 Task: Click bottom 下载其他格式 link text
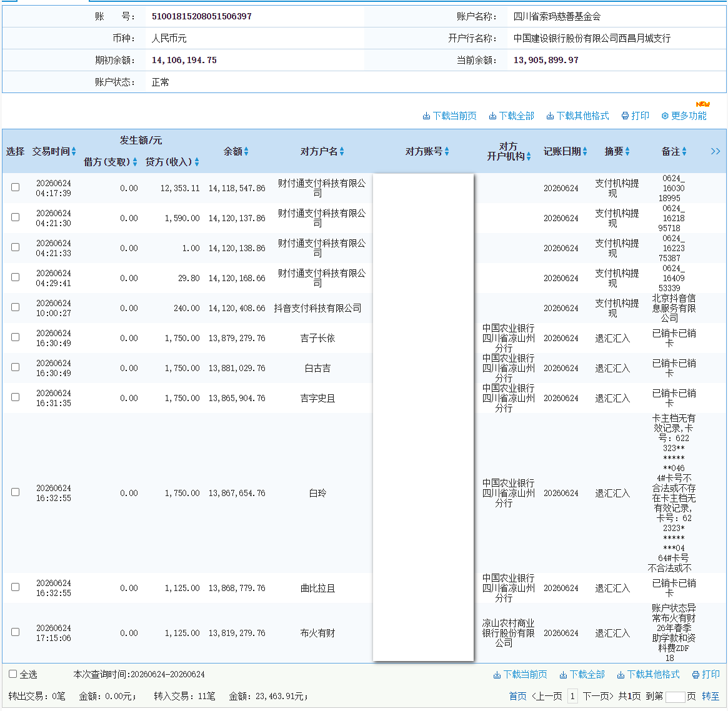[x=653, y=675]
